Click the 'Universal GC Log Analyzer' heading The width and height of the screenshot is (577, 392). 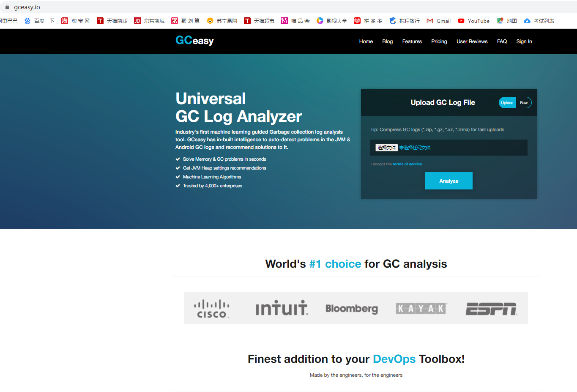[x=239, y=107]
